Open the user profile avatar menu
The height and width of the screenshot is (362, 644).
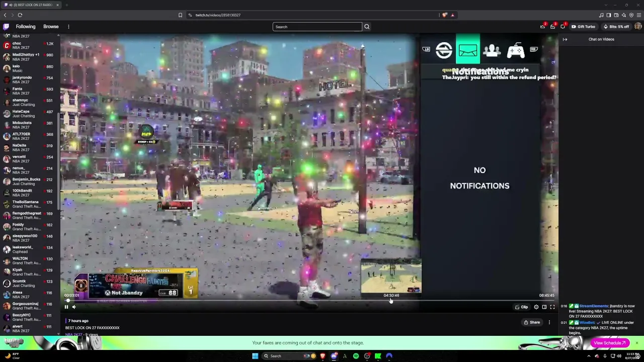point(638,27)
